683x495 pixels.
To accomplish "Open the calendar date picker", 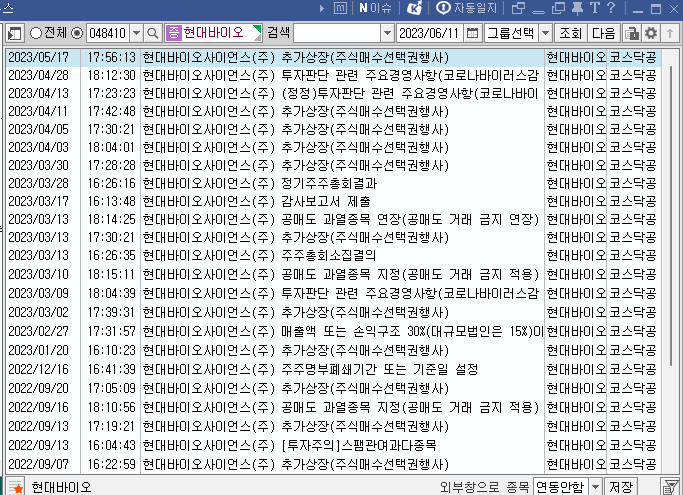I will (x=472, y=33).
